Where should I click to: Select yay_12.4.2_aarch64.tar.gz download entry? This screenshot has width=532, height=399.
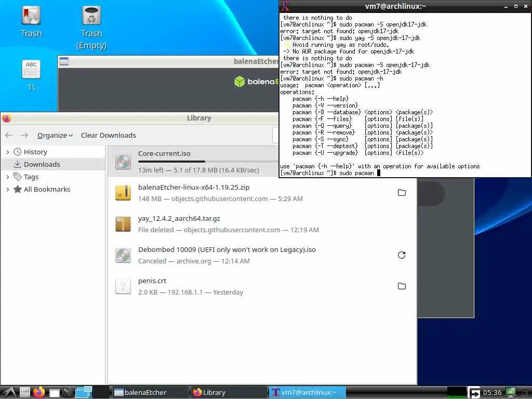(x=262, y=224)
